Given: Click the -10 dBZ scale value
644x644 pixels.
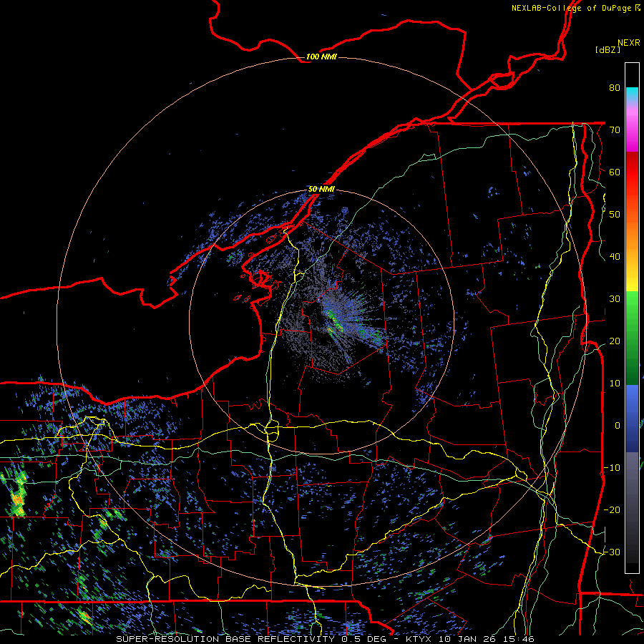Looking at the screenshot, I should [x=612, y=467].
